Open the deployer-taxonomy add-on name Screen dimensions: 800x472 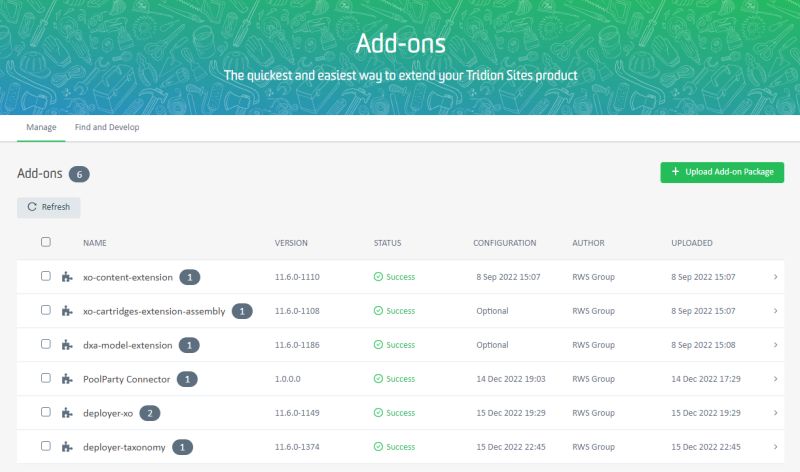click(124, 447)
